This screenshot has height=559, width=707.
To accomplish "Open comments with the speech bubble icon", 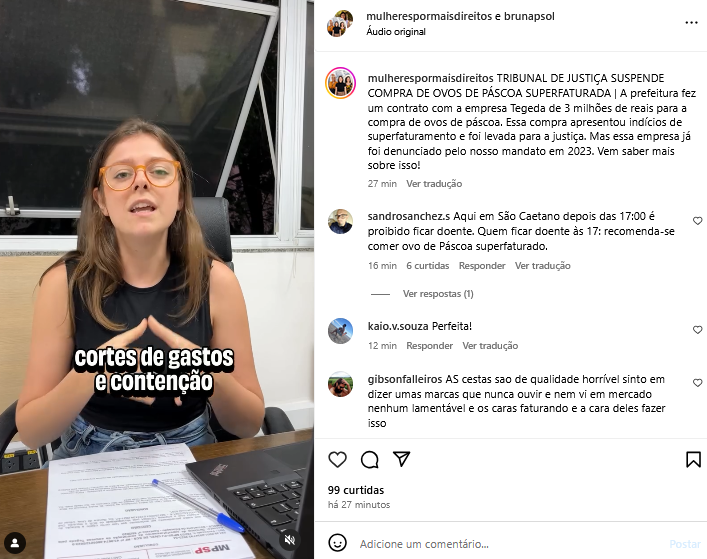I will (x=370, y=459).
